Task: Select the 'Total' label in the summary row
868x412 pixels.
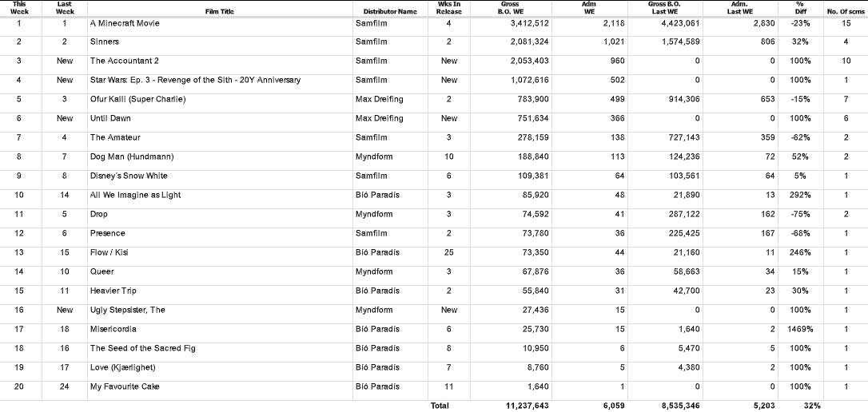Action: pos(440,406)
